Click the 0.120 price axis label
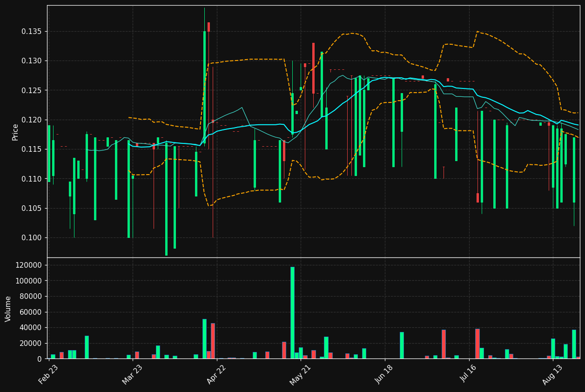This screenshot has height=392, width=585. [x=32, y=120]
